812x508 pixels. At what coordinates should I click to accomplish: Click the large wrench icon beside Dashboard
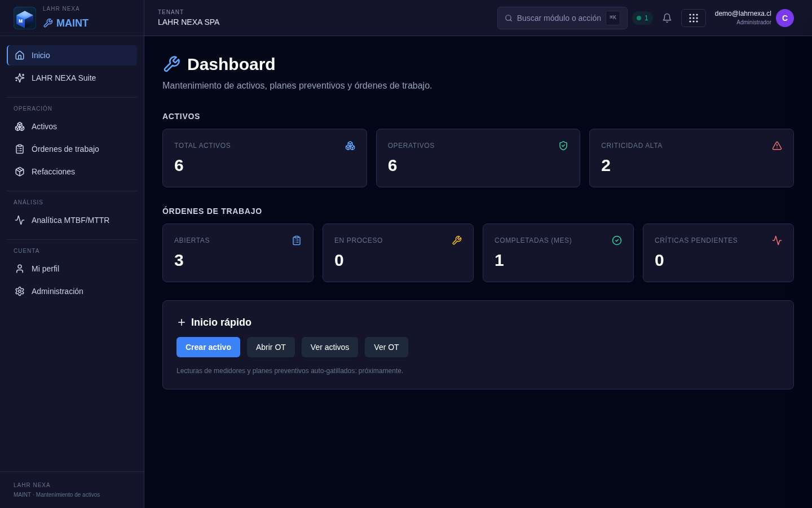point(171,64)
